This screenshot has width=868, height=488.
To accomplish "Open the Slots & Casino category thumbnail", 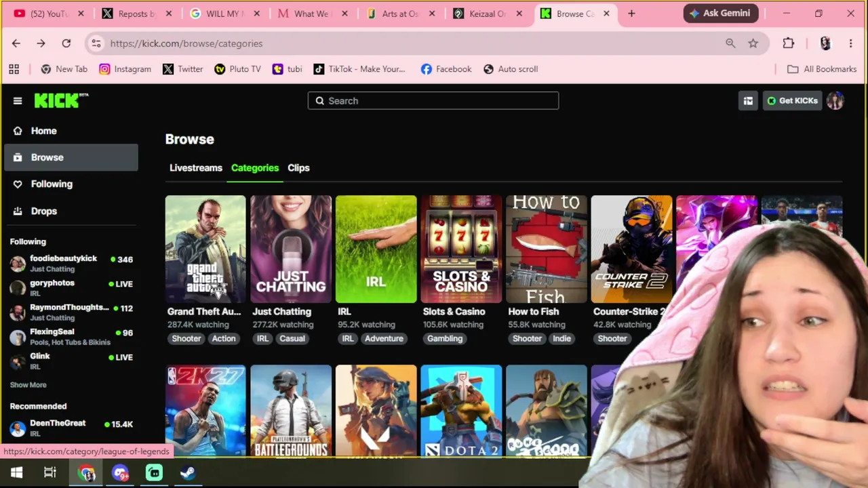I will [461, 249].
